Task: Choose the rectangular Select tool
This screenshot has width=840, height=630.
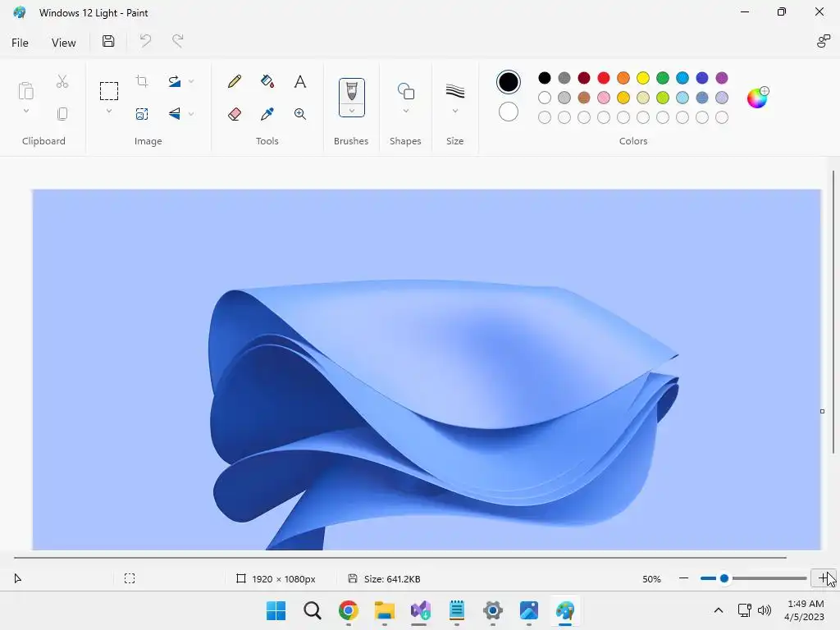Action: point(109,91)
